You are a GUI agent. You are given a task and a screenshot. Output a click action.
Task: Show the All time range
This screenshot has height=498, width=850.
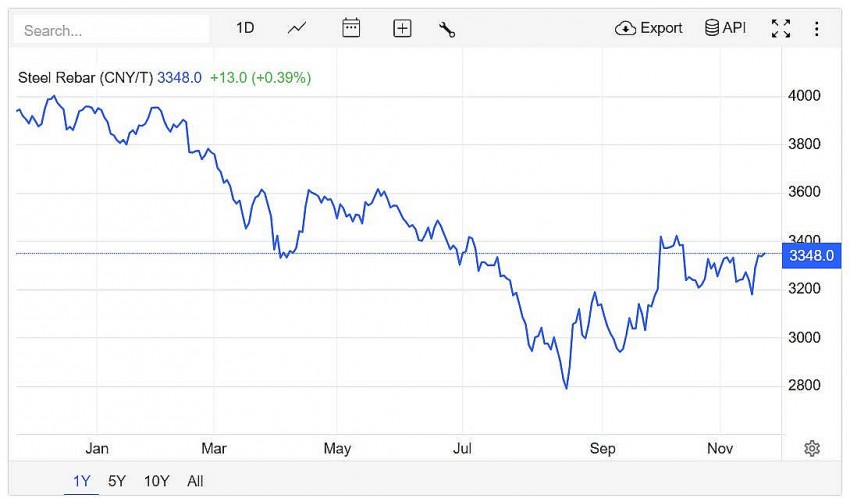(195, 481)
